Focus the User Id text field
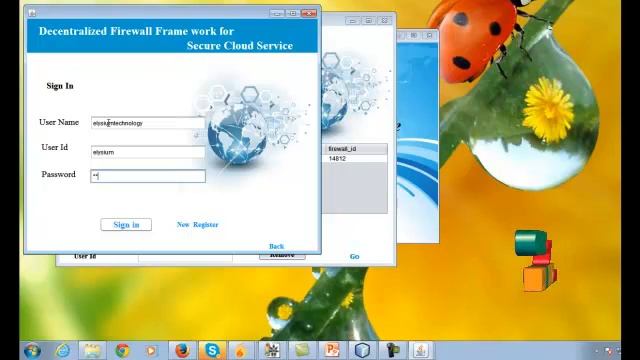 click(x=148, y=152)
